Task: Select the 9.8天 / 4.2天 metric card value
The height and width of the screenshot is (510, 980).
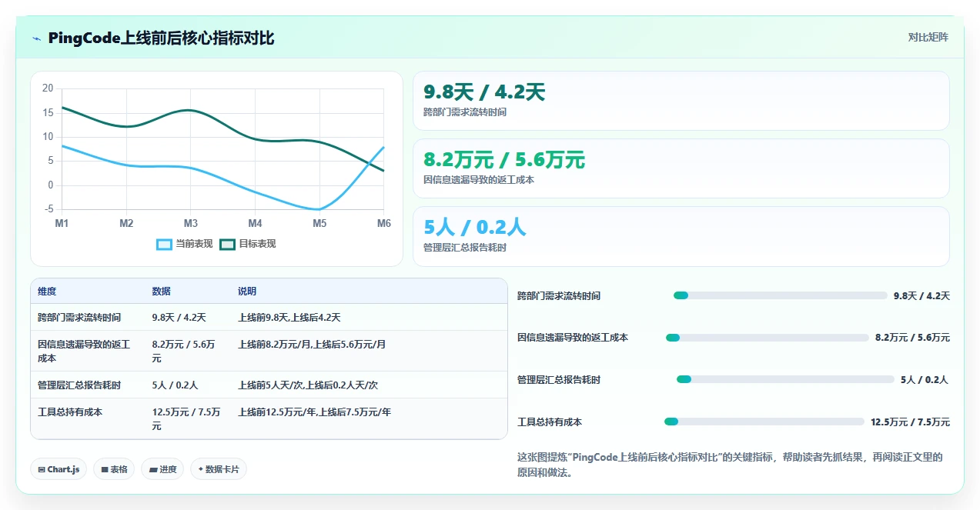Action: coord(484,92)
